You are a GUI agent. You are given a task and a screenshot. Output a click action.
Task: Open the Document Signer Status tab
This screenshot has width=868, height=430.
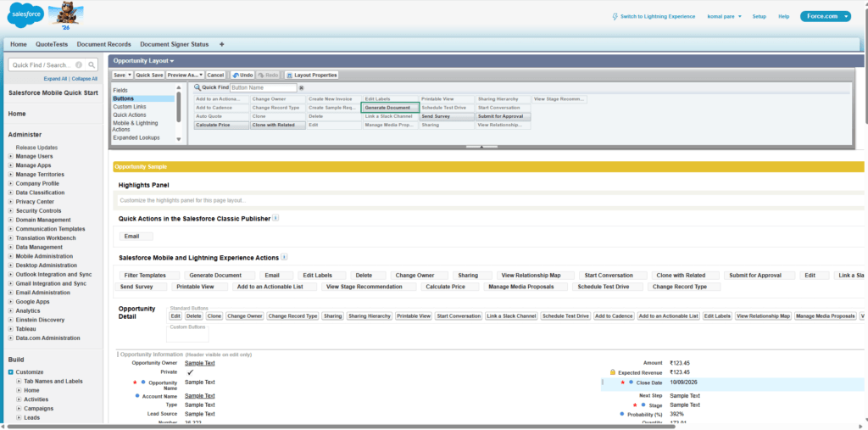175,44
